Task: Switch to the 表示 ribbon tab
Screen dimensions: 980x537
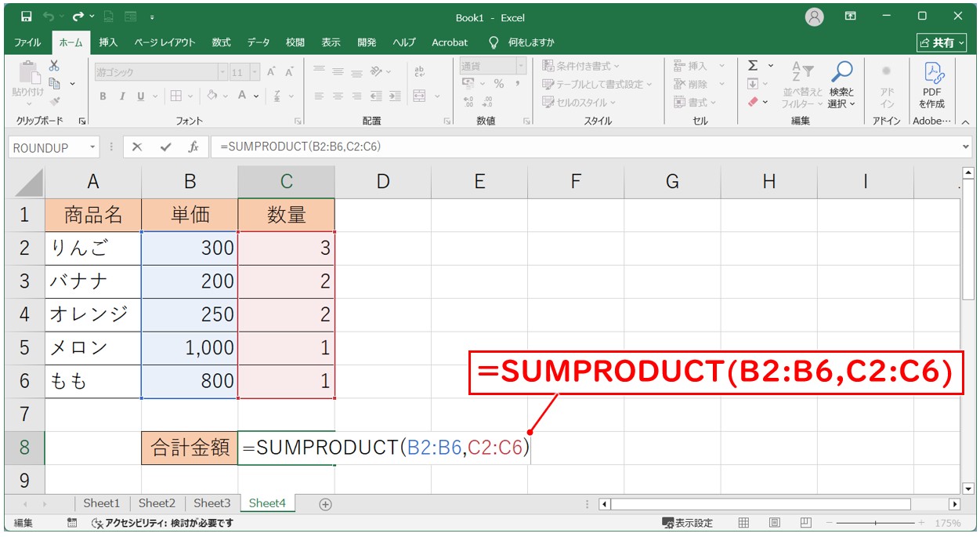Action: [x=331, y=42]
